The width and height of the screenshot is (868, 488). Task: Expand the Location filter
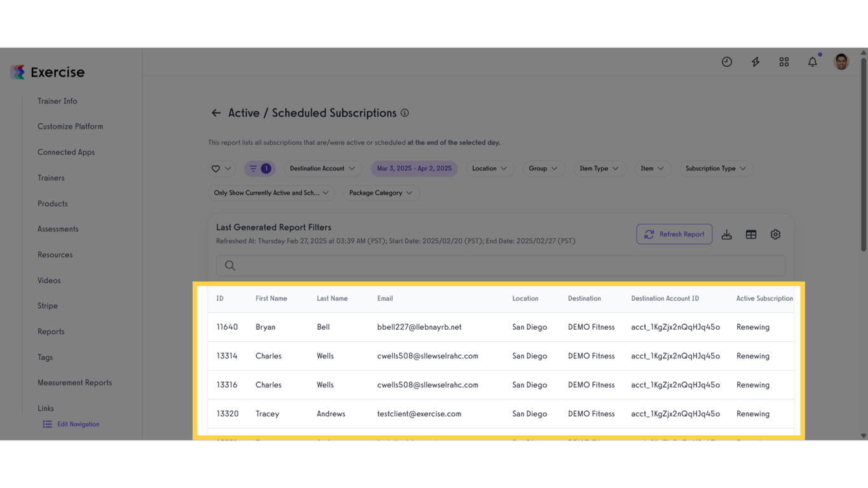pos(489,168)
